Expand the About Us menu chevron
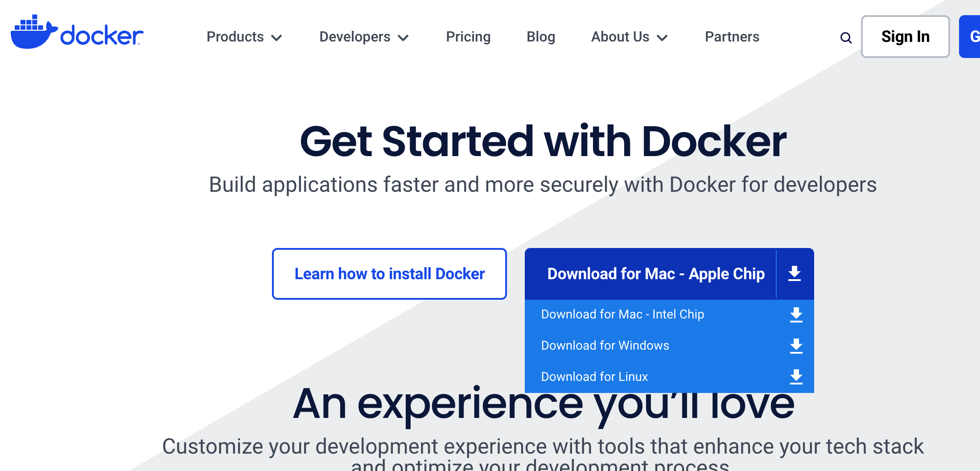This screenshot has height=471, width=980. click(x=663, y=38)
